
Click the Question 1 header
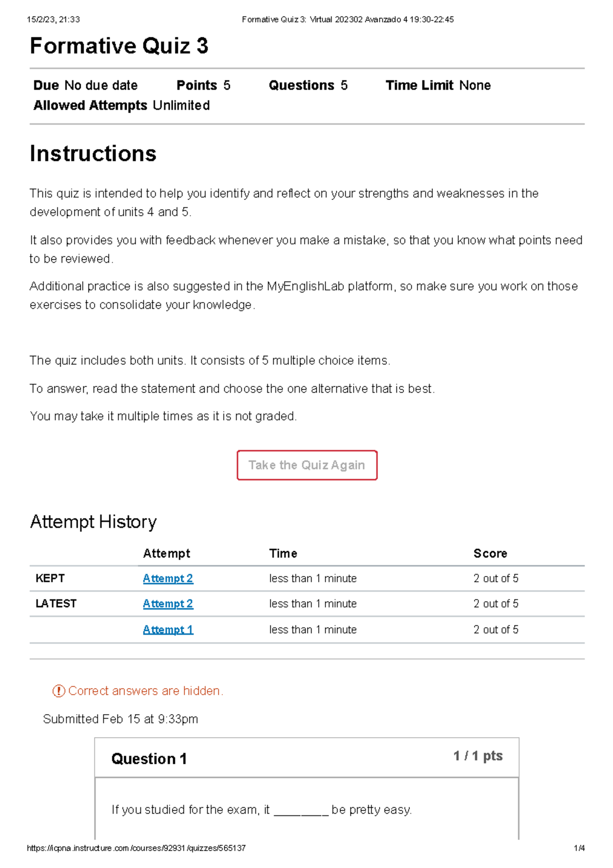[149, 759]
